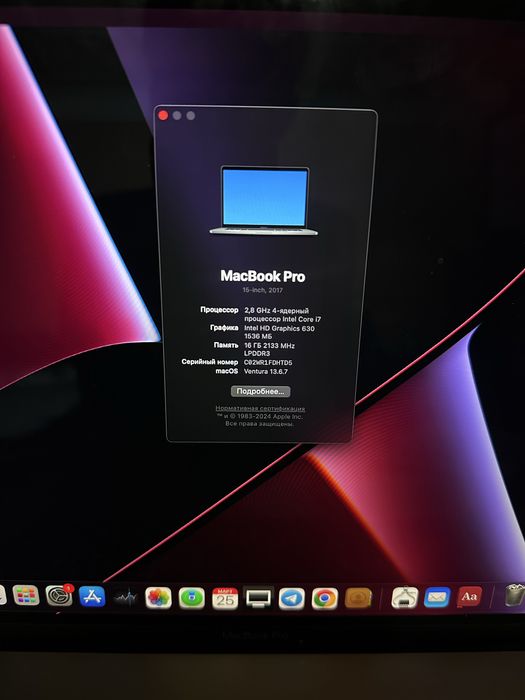Open the Mail app
Viewport: 525px width, 700px height.
tap(437, 597)
